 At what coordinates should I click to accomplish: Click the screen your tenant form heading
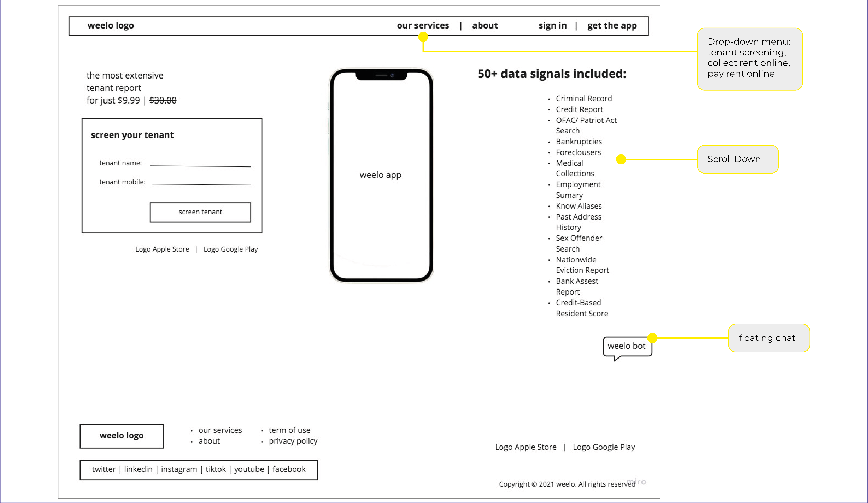coord(132,135)
